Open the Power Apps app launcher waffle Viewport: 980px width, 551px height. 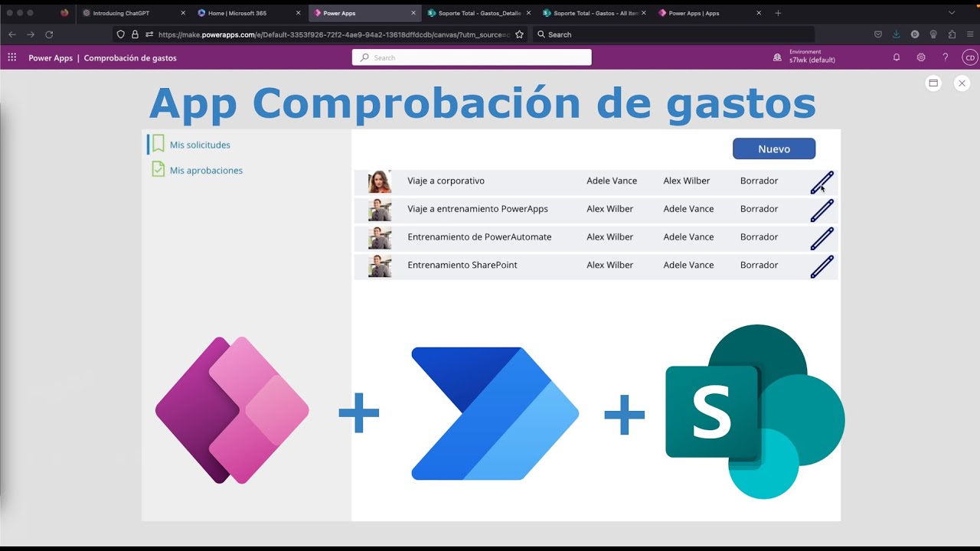11,57
